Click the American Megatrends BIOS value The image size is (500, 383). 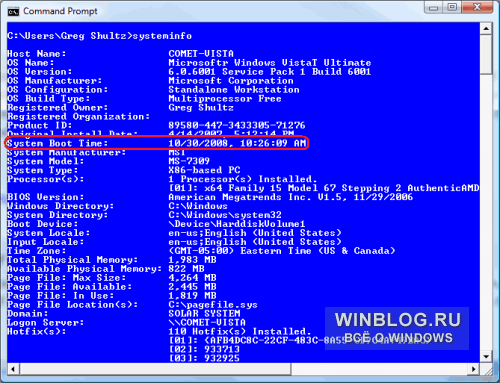291,197
